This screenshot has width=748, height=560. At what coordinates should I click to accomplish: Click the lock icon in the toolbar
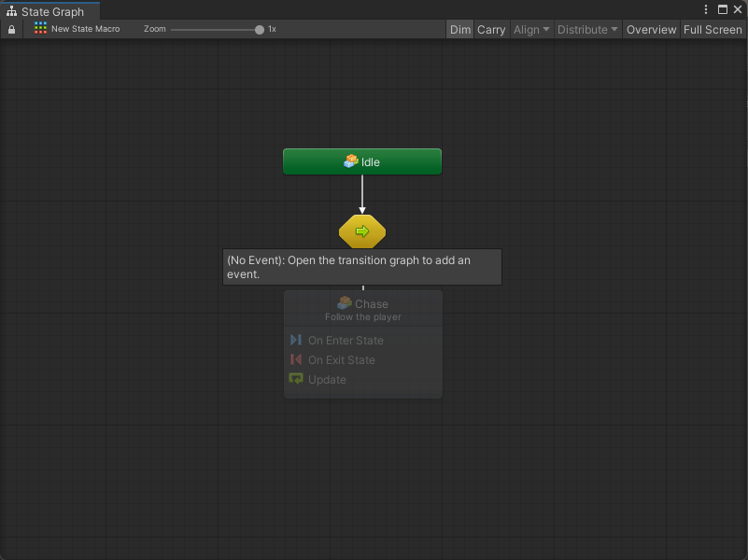point(11,30)
